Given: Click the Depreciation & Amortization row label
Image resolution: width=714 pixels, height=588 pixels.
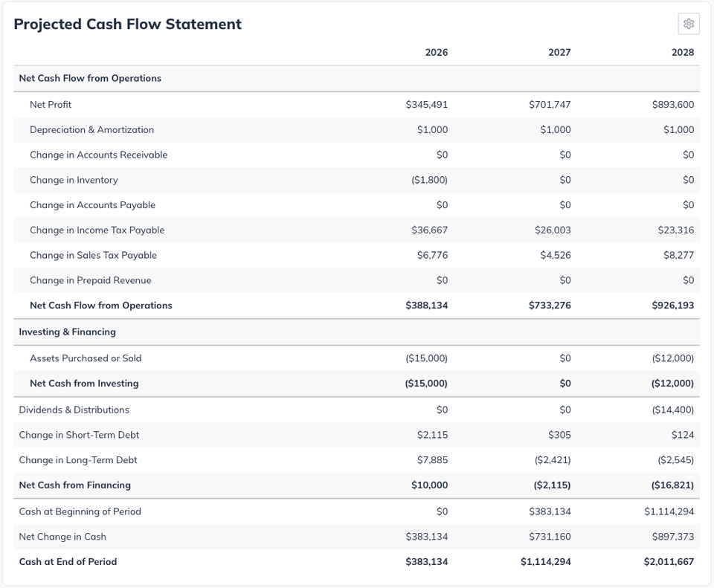Looking at the screenshot, I should tap(91, 129).
